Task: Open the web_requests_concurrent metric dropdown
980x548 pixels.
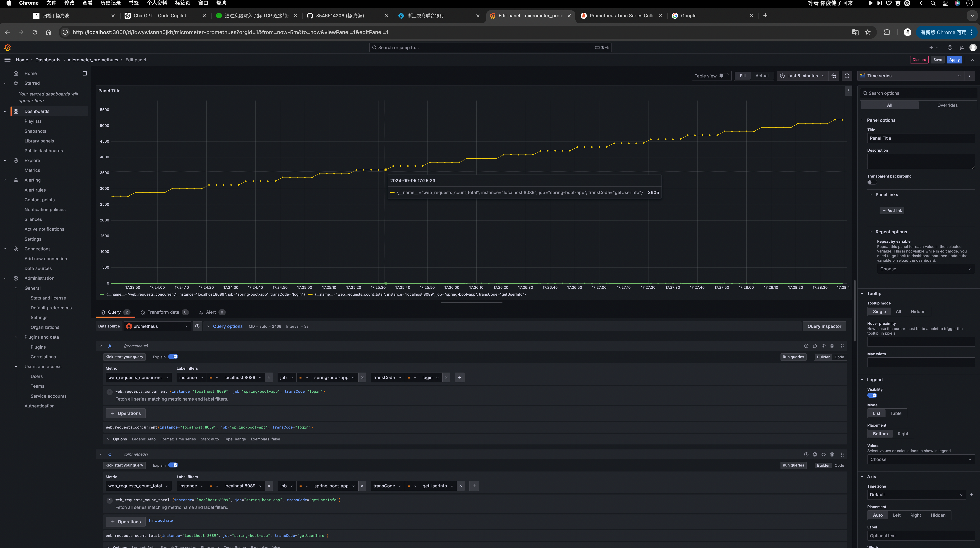Action: [138, 378]
